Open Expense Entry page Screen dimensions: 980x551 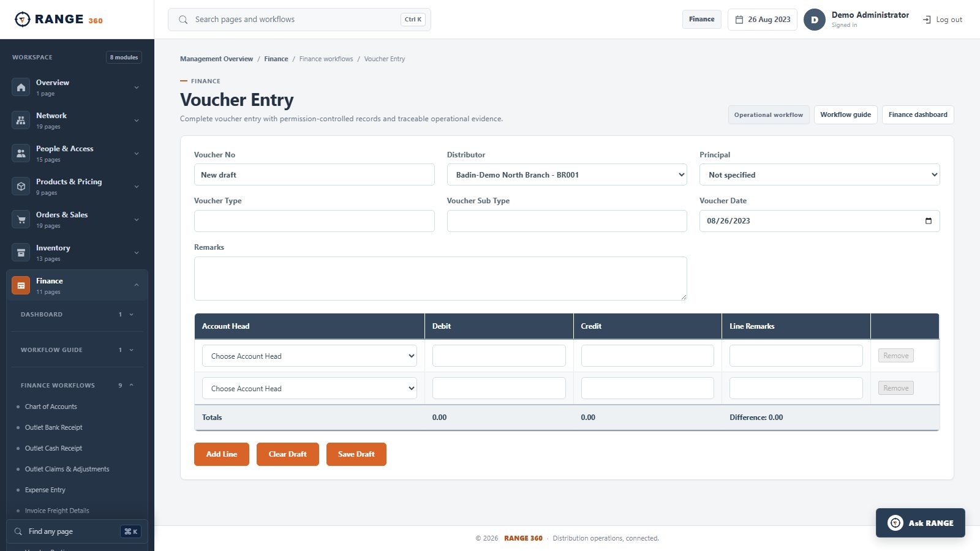coord(45,490)
